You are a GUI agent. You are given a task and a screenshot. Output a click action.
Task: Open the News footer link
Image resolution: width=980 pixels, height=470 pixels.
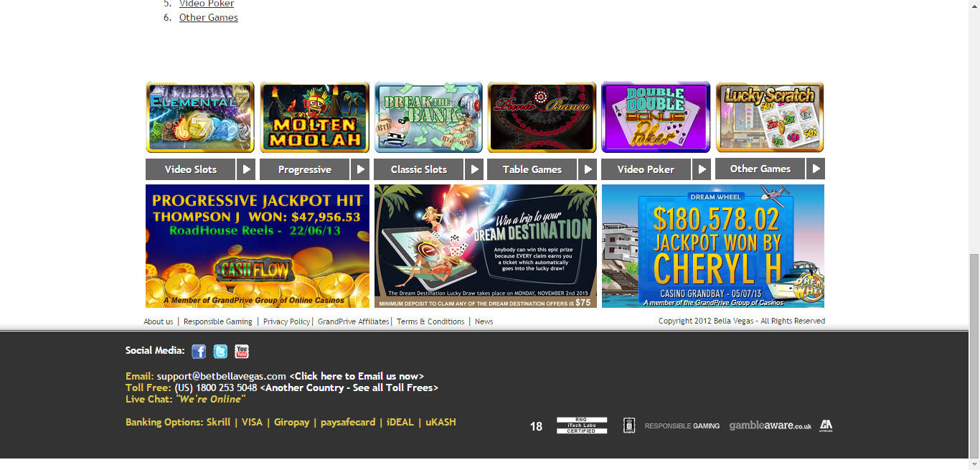tap(484, 321)
